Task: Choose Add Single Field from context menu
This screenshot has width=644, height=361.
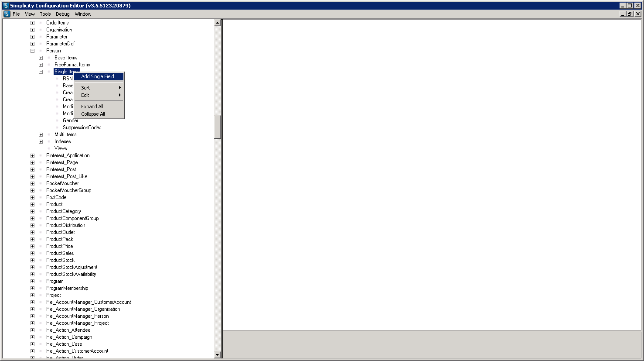Action: (99, 76)
